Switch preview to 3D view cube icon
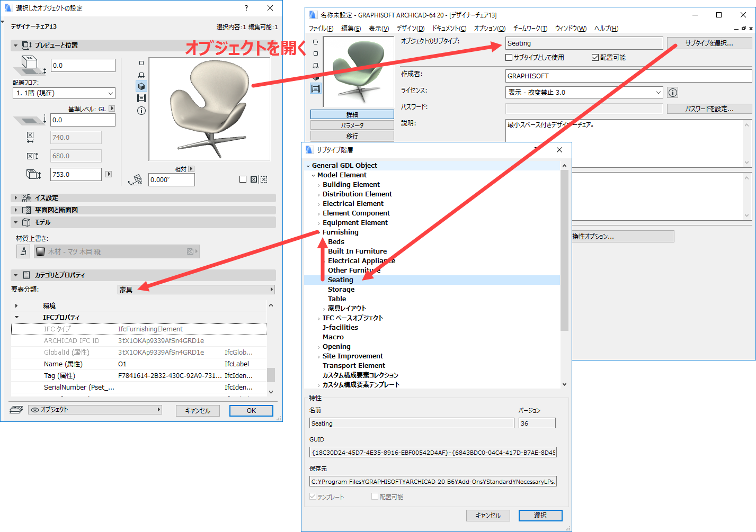Viewport: 756px width, 532px height. pos(141,86)
